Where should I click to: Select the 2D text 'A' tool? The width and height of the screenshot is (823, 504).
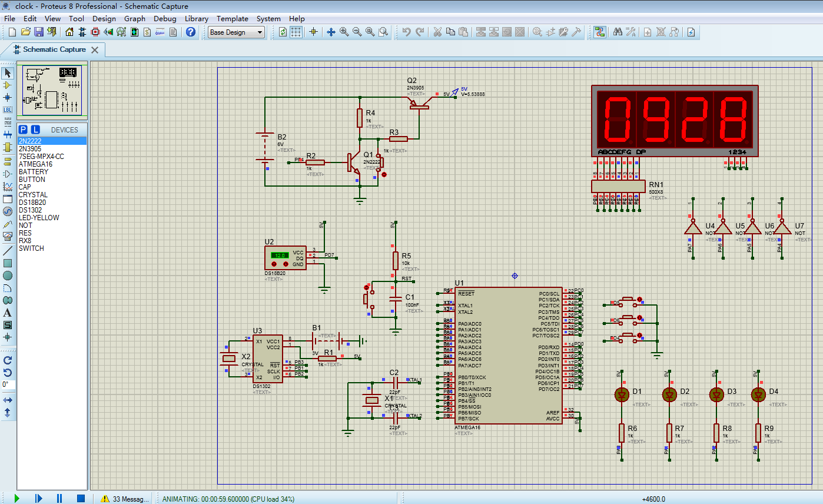[x=8, y=313]
